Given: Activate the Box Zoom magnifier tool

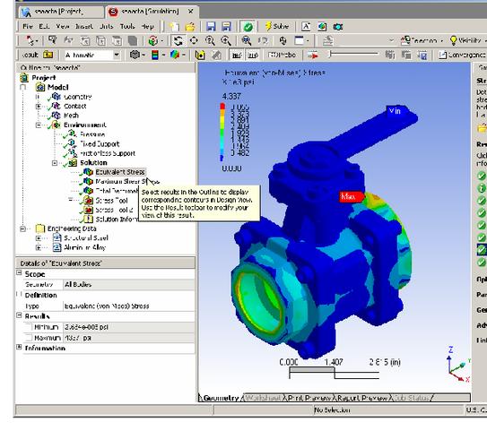Looking at the screenshot, I should (x=226, y=40).
